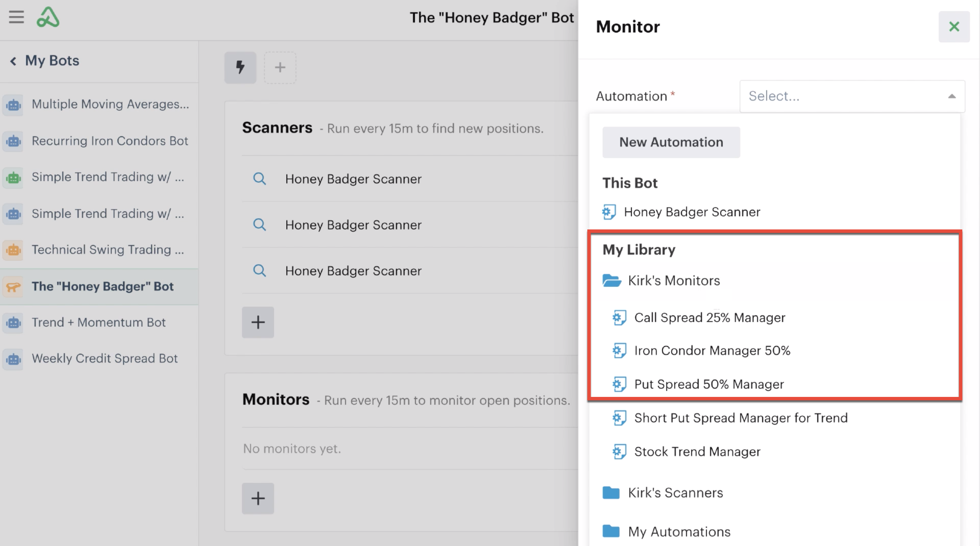Screen dimensions: 980x546
Task: Select The "Honey Badger" Bot in sidebar
Action: [99, 287]
